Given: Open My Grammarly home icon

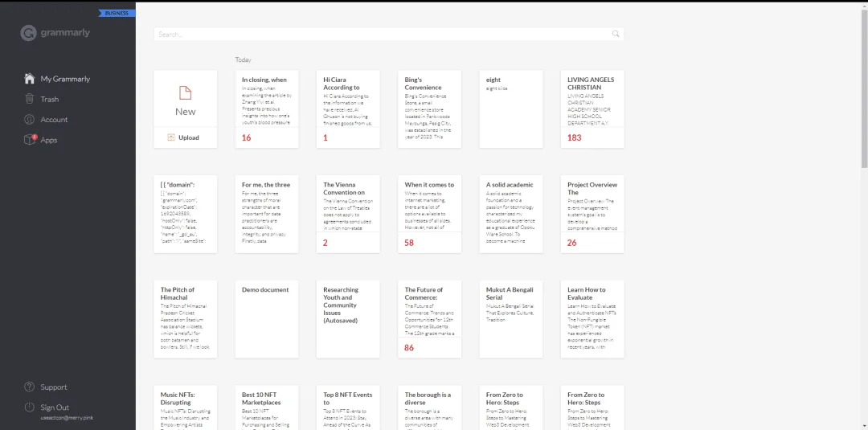Looking at the screenshot, I should coord(30,79).
